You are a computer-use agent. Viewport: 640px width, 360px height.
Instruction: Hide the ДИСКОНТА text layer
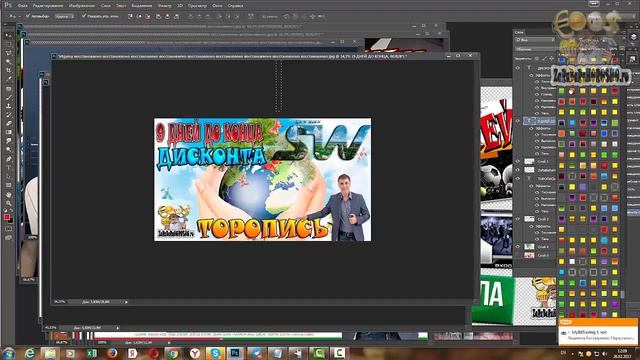pyautogui.click(x=518, y=68)
